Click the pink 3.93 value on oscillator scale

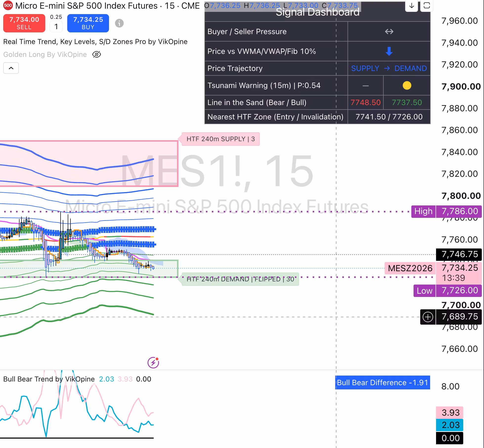[450, 413]
